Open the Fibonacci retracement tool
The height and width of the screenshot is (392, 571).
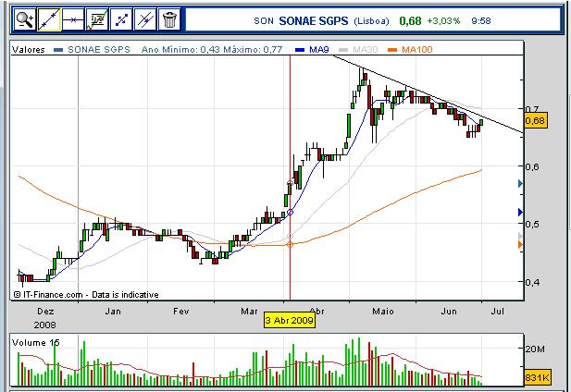(x=97, y=20)
